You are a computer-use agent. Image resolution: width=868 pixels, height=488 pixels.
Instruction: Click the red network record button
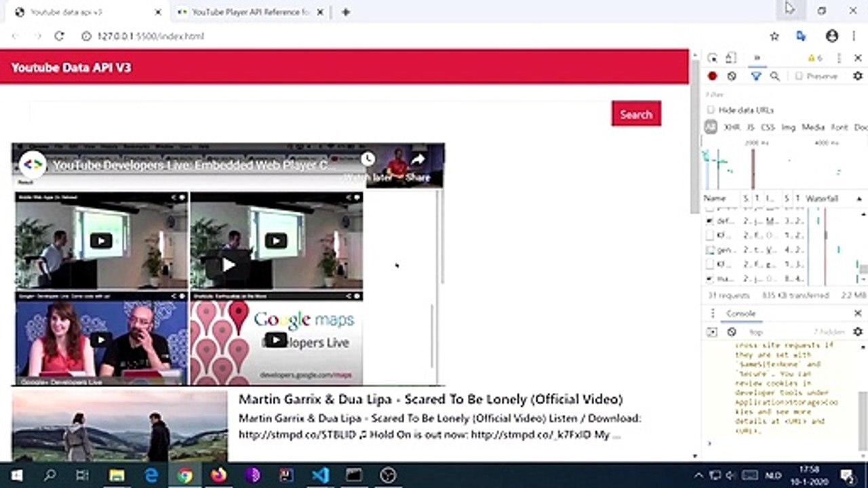pyautogui.click(x=712, y=77)
